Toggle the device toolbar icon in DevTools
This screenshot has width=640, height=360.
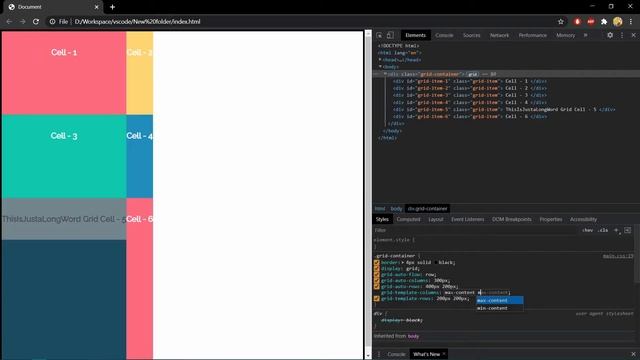coord(390,36)
